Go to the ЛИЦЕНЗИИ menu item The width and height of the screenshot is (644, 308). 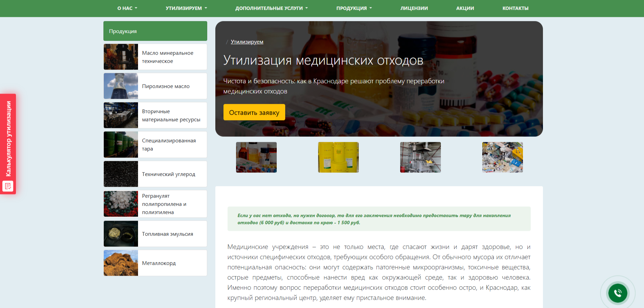point(414,8)
